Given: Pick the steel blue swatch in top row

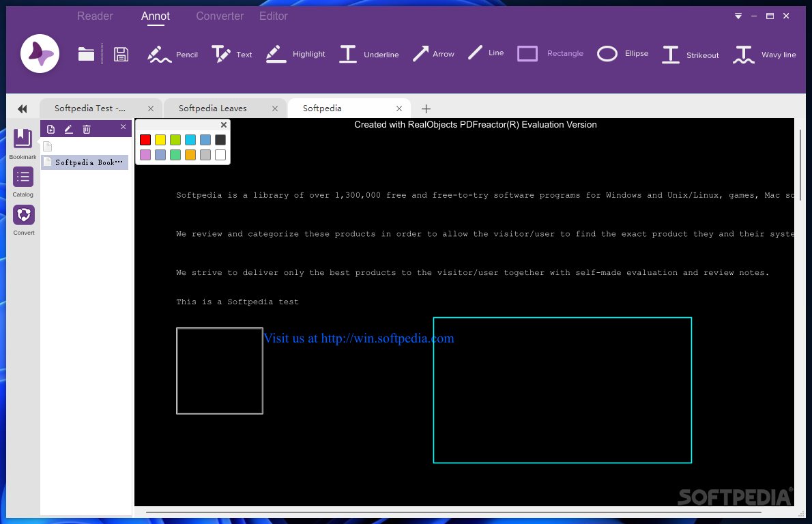Looking at the screenshot, I should tap(205, 140).
